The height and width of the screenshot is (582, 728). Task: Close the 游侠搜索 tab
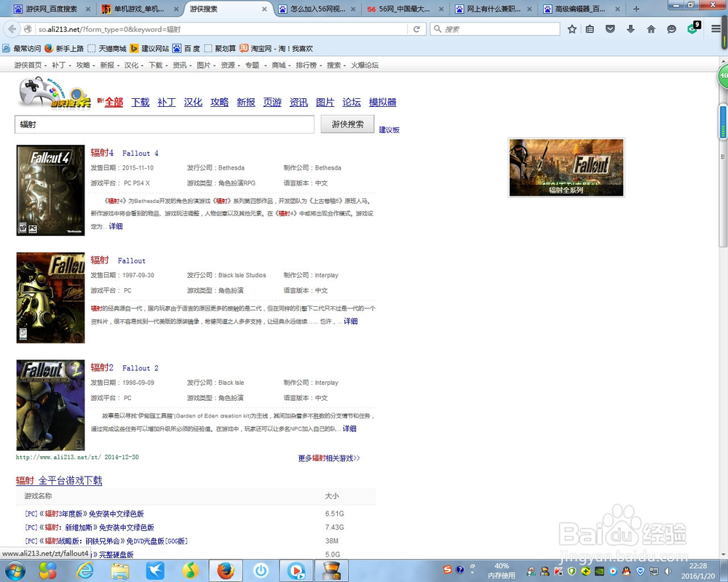pyautogui.click(x=264, y=9)
